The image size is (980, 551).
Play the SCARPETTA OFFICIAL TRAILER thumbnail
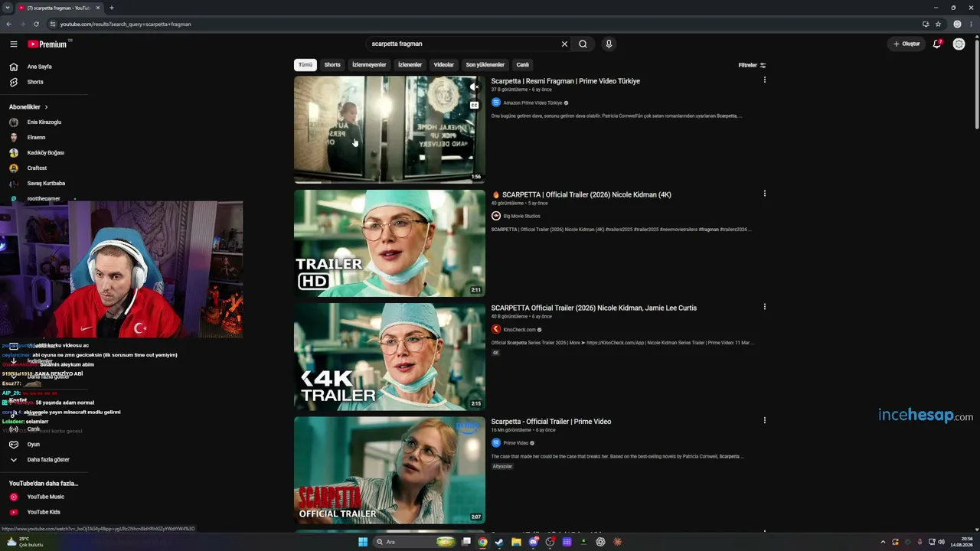[x=390, y=470]
